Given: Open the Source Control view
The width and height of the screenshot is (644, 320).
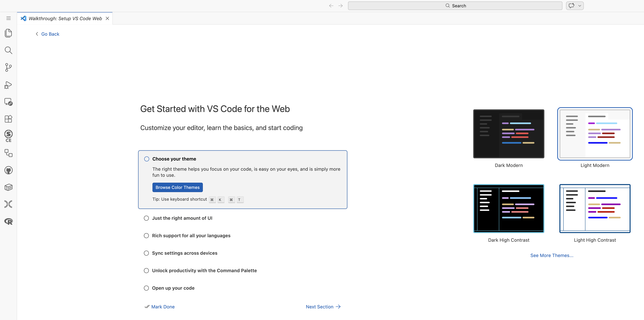Looking at the screenshot, I should point(9,67).
